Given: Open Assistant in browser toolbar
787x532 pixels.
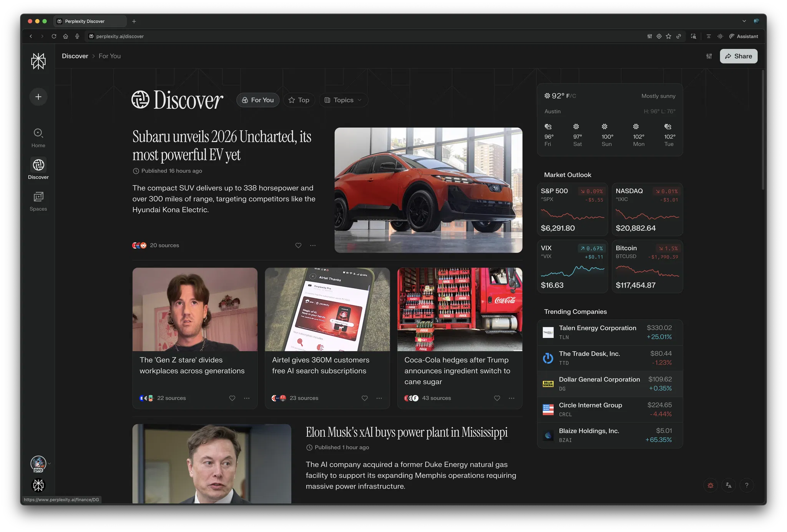Looking at the screenshot, I should click(744, 36).
